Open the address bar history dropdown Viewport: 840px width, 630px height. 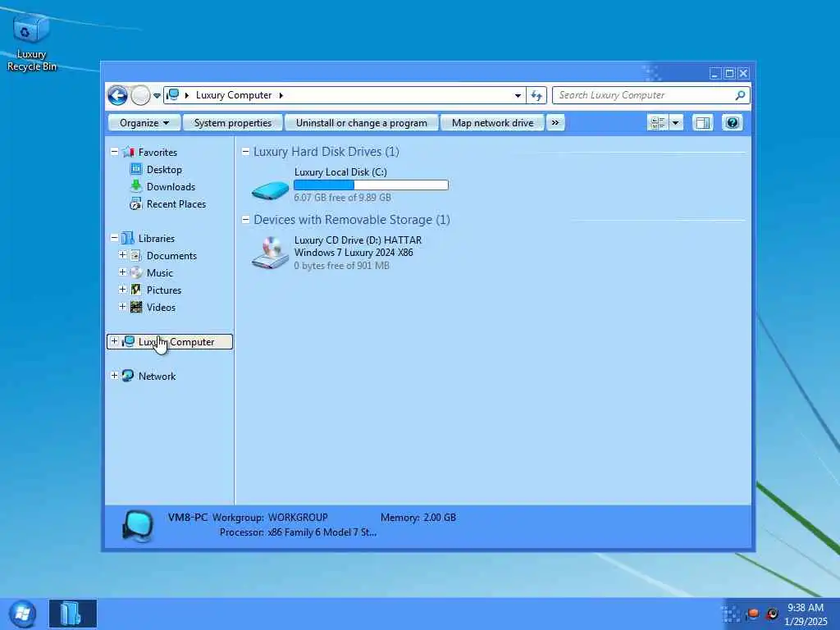point(518,96)
